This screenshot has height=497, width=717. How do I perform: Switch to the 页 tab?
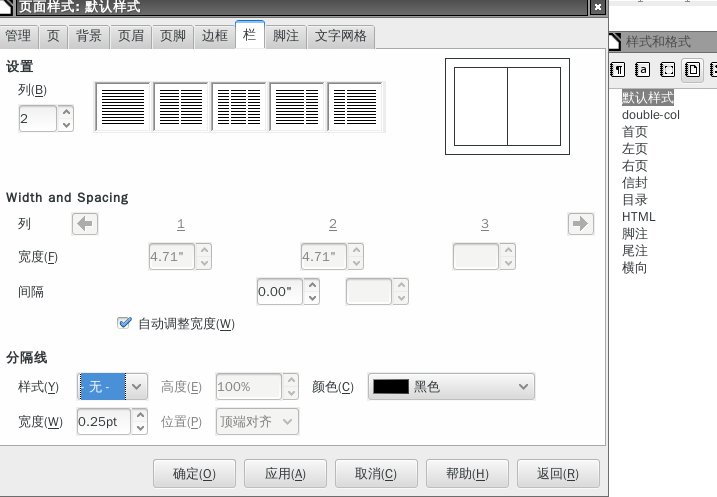[x=54, y=36]
